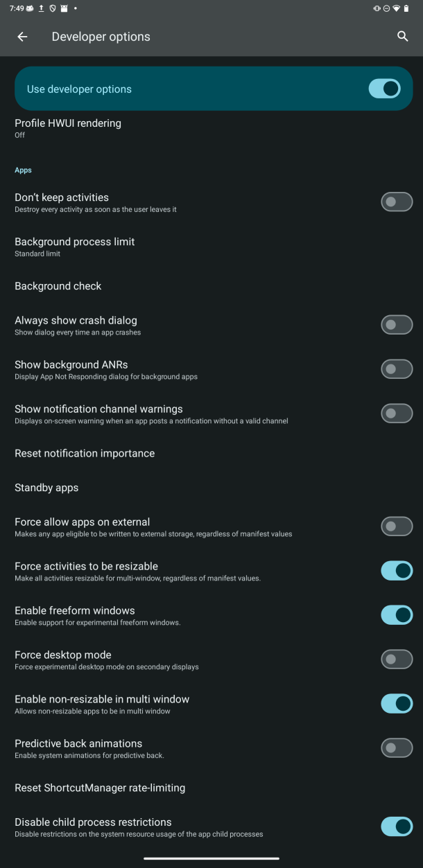The image size is (423, 868).
Task: Enable Force desktop mode switch
Action: pyautogui.click(x=397, y=659)
